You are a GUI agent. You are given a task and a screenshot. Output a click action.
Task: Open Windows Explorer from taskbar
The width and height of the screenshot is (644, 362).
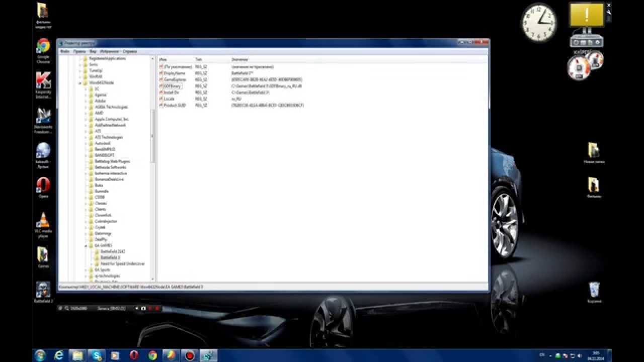(77, 355)
